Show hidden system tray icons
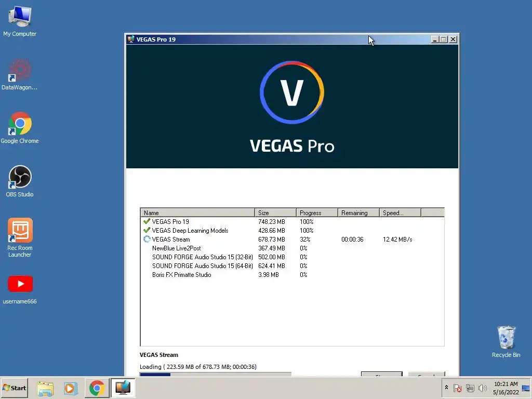This screenshot has height=399, width=532. [446, 388]
